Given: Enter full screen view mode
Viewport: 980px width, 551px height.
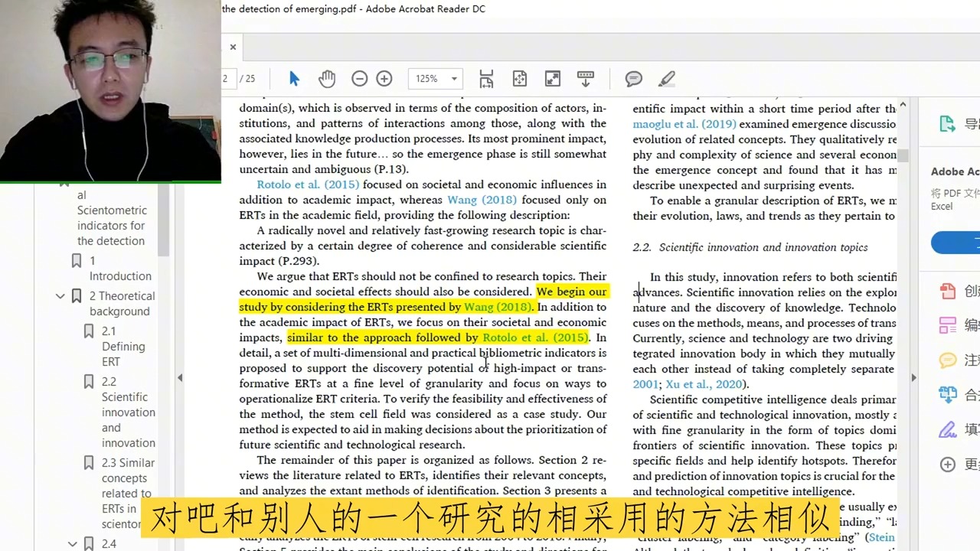Looking at the screenshot, I should 552,79.
